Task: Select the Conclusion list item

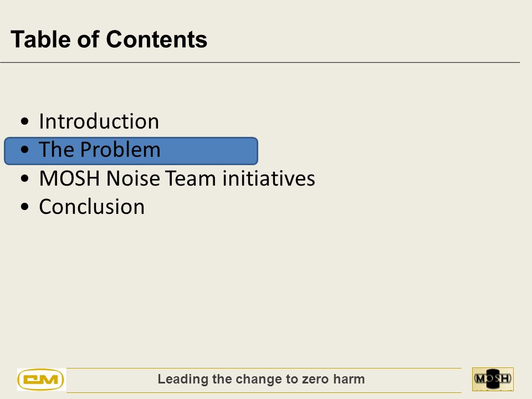Action: coord(91,207)
